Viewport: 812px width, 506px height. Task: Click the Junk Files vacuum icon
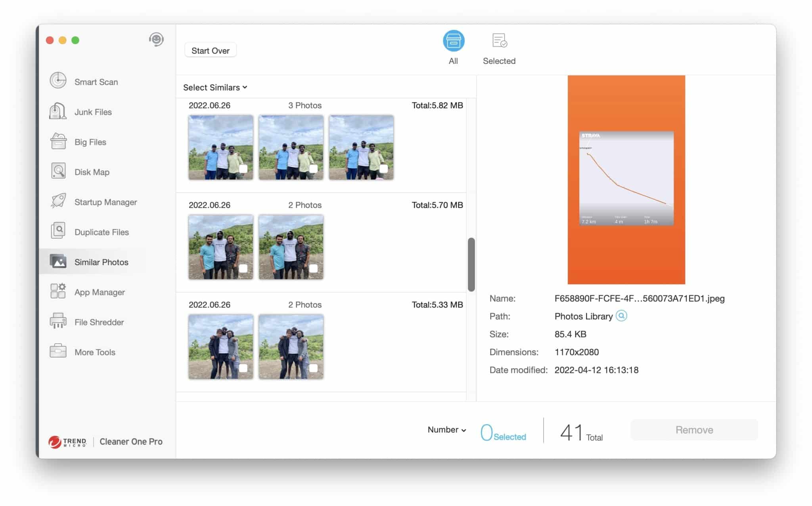58,111
